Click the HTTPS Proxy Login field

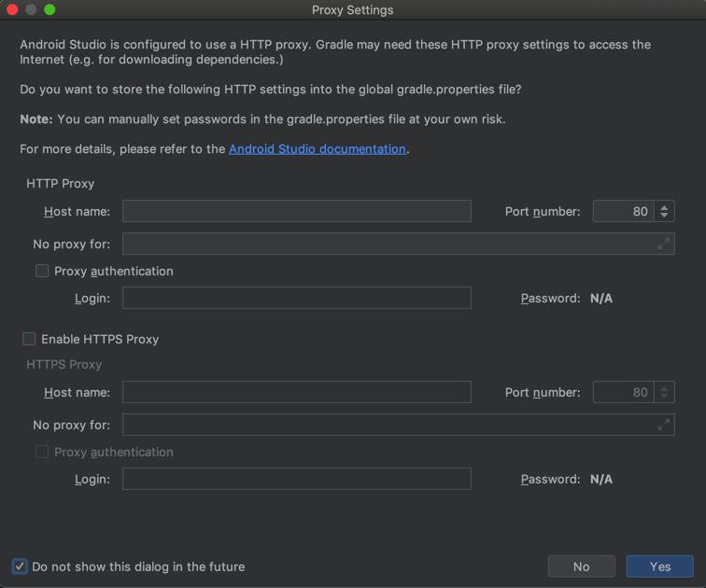click(297, 479)
